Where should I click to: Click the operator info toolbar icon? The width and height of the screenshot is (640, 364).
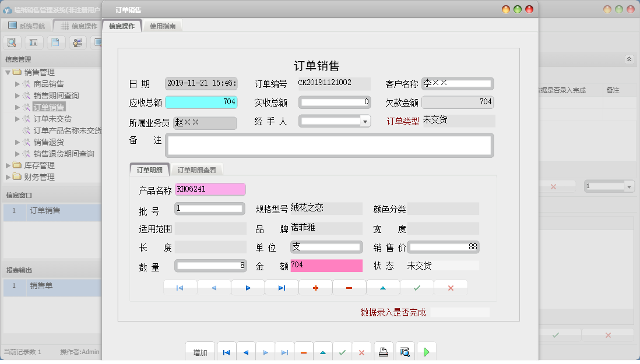pos(76,42)
